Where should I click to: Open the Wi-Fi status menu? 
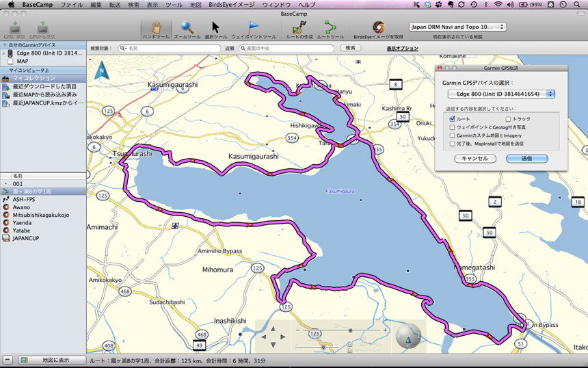[498, 5]
